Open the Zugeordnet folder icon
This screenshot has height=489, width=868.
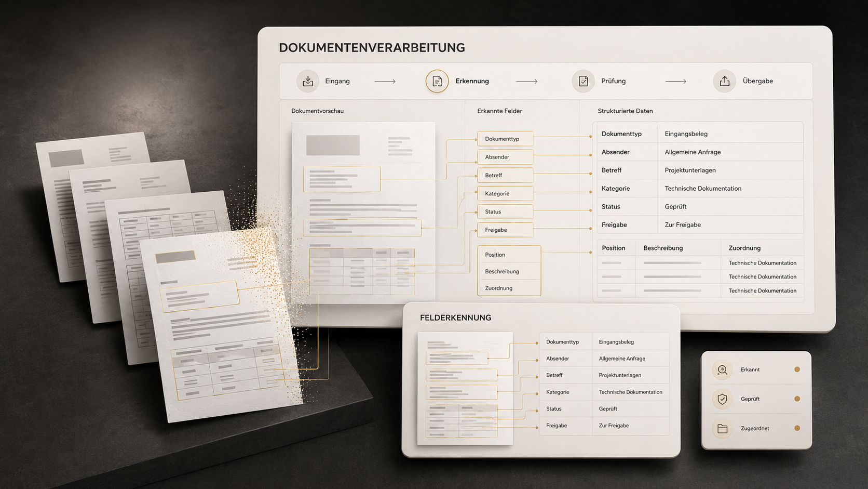(722, 429)
